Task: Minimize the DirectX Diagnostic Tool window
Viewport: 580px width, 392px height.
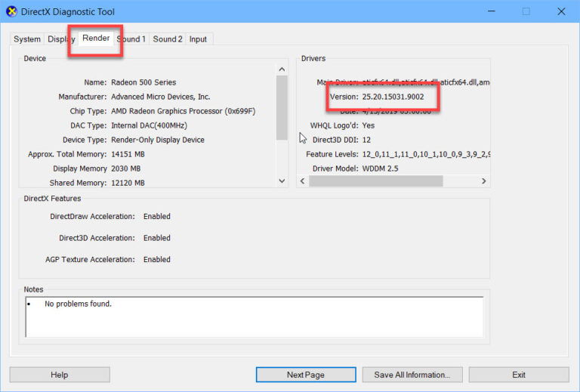Action: (491, 11)
